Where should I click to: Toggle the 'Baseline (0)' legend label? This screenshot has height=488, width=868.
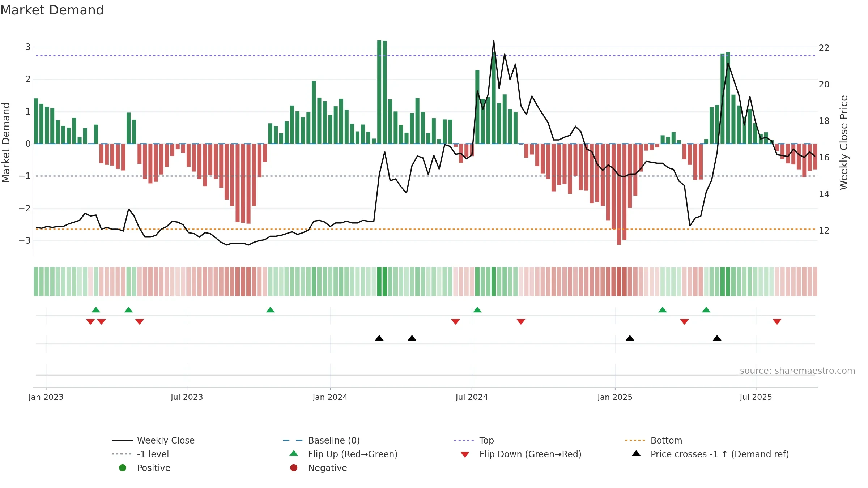[x=334, y=440]
